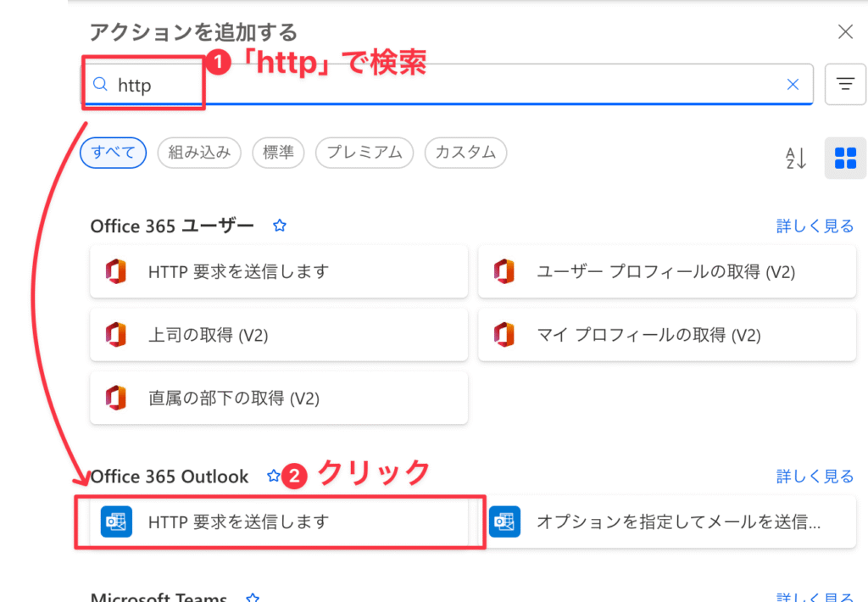
Task: Filter by カスタム connectors
Action: 465,153
